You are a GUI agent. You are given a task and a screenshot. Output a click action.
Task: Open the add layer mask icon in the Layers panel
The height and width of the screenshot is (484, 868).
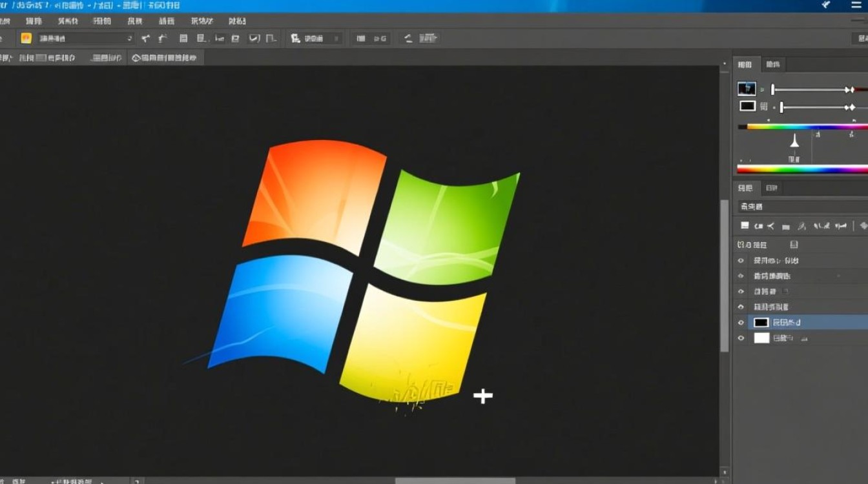(785, 226)
